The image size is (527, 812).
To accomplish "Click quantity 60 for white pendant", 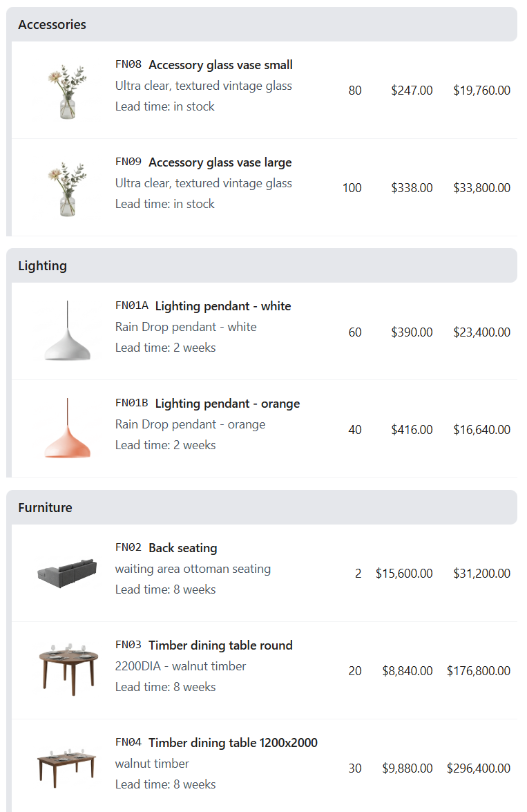I will click(355, 332).
